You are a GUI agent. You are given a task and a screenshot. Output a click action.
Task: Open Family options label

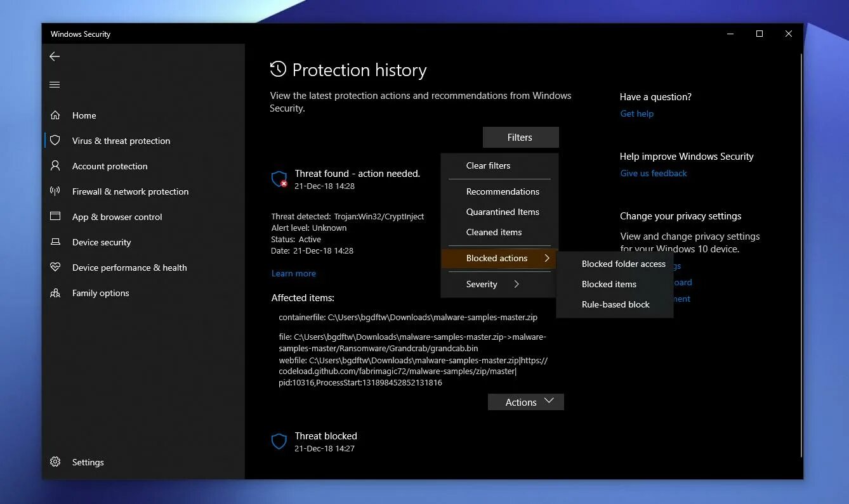pos(100,293)
